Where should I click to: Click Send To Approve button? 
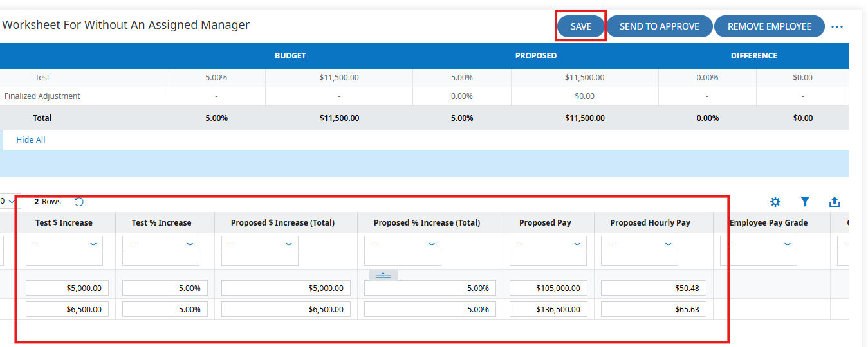click(660, 26)
